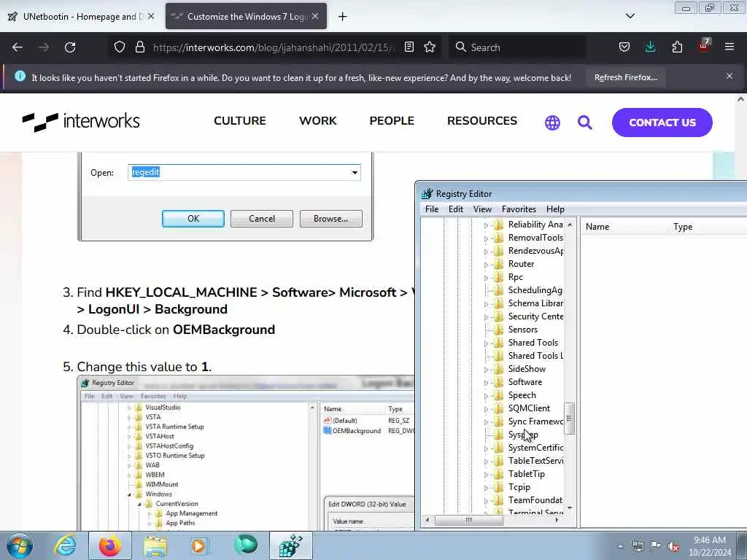Screen dimensions: 747x560
Task: Open Windows Media Player from taskbar
Action: click(x=198, y=545)
